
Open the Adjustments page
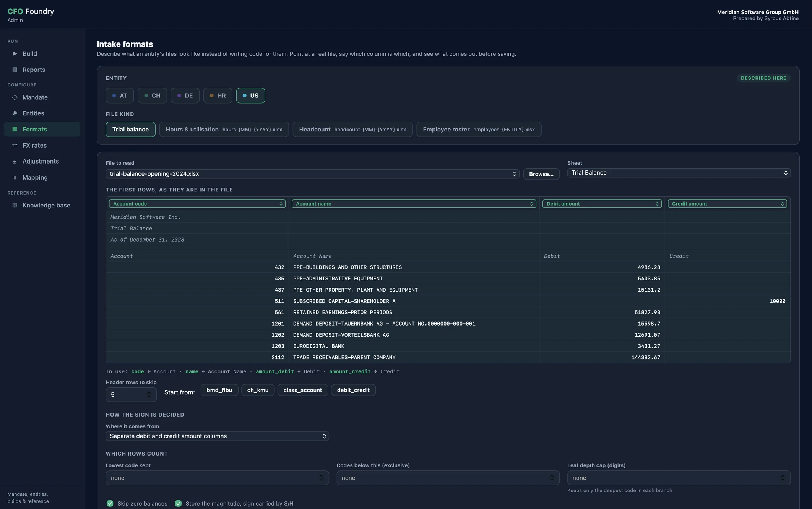[42, 161]
